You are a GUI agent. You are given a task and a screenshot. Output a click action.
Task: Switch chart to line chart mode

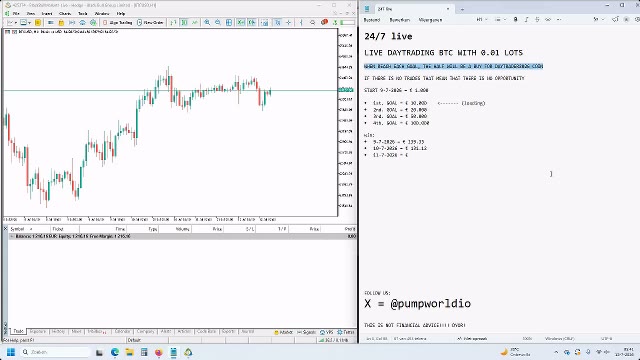[x=195, y=22]
